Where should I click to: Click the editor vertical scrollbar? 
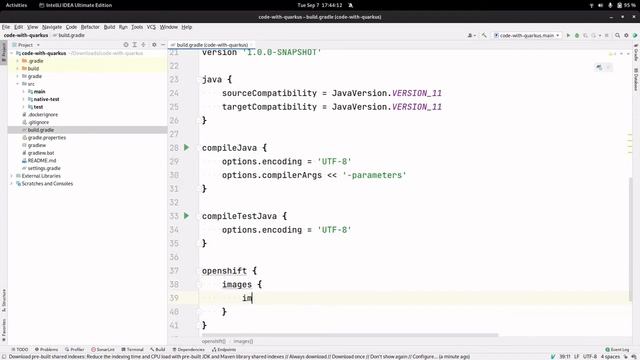[x=630, y=241]
